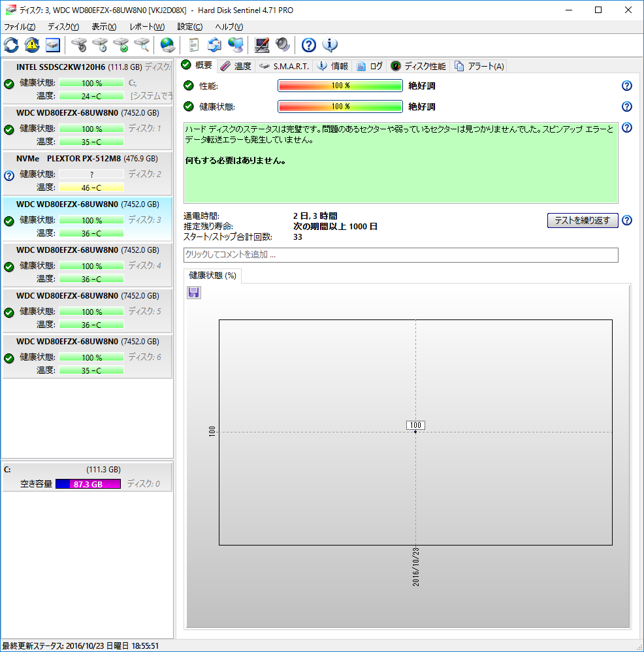Save the health graph using floppy icon
Image resolution: width=644 pixels, height=652 pixels.
coord(194,293)
